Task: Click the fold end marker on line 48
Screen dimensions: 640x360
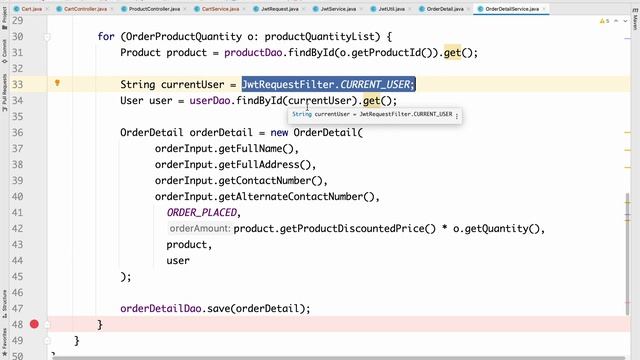Action: tap(47, 325)
